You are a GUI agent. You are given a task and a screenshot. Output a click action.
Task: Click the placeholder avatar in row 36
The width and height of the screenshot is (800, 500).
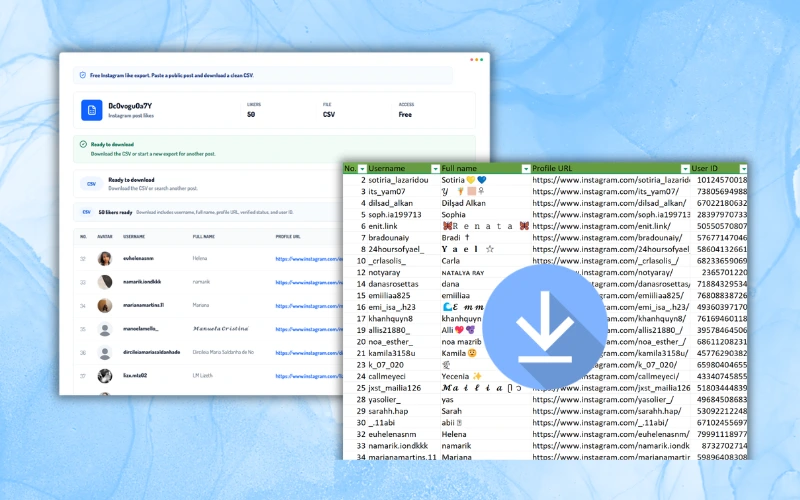105,353
